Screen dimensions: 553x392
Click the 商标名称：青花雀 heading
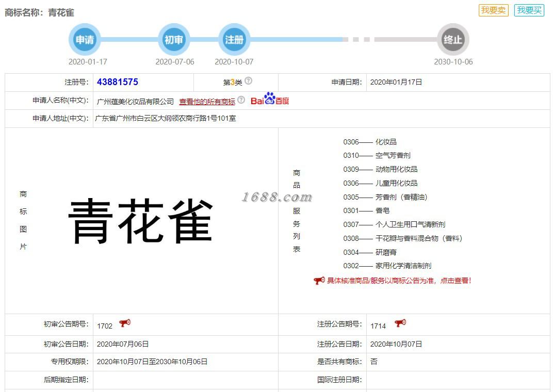click(40, 13)
